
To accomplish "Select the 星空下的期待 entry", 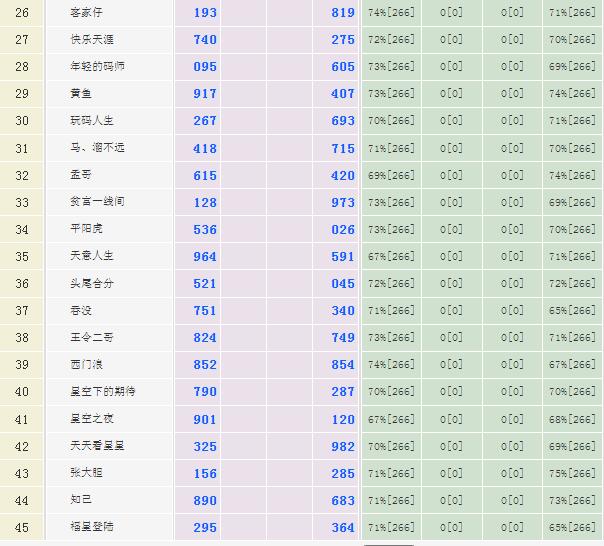I will point(104,391).
